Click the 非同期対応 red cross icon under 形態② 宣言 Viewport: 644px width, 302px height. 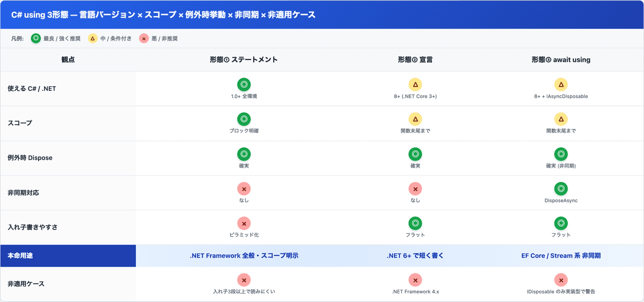tap(415, 189)
